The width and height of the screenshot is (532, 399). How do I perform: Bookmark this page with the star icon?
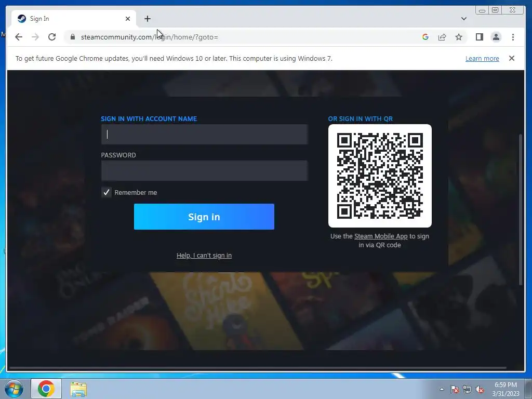point(459,37)
